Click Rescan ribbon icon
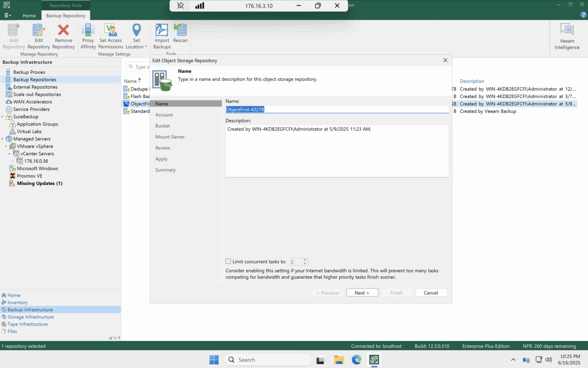The image size is (588, 368). pyautogui.click(x=180, y=30)
